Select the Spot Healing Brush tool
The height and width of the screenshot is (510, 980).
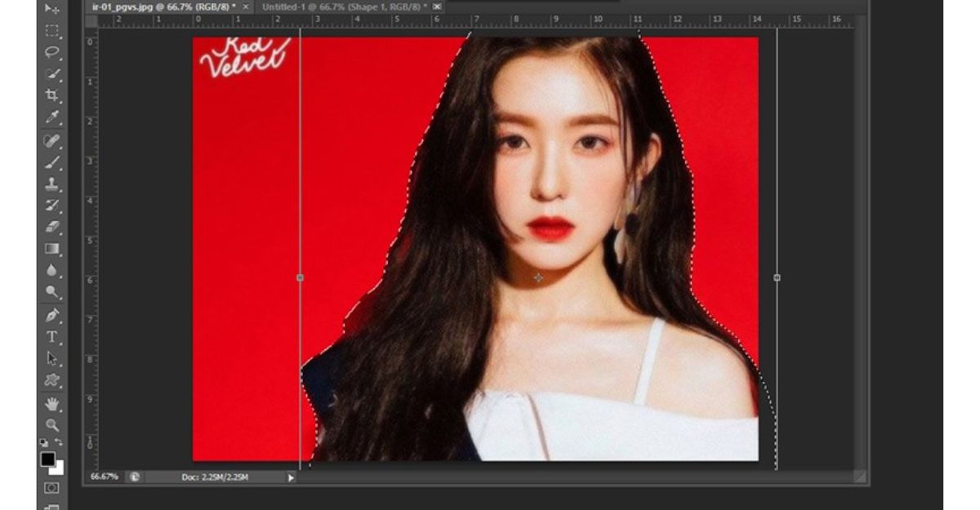(x=52, y=141)
